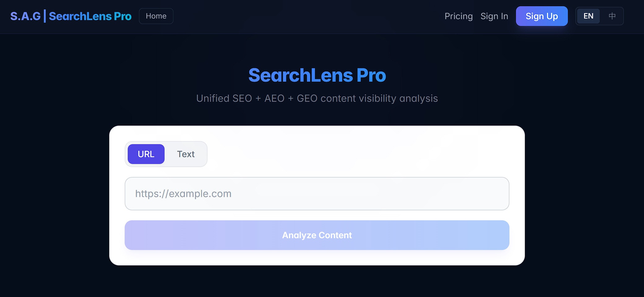The image size is (644, 297).
Task: Open the Pricing page
Action: coord(459,16)
